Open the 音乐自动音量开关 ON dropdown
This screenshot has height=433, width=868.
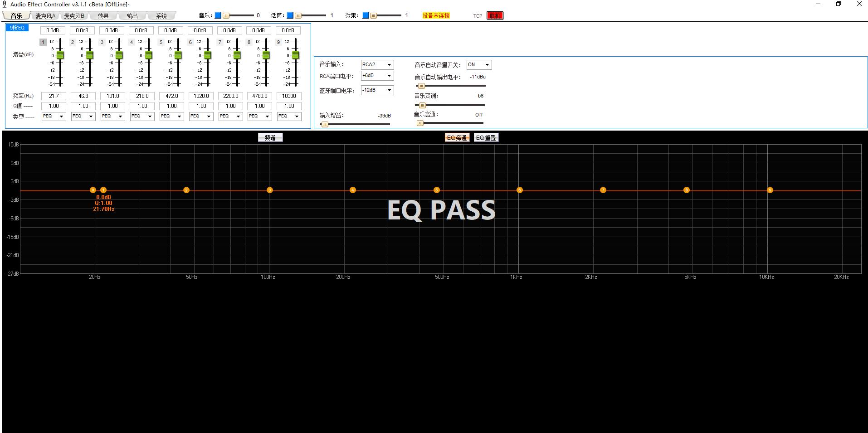pyautogui.click(x=478, y=65)
